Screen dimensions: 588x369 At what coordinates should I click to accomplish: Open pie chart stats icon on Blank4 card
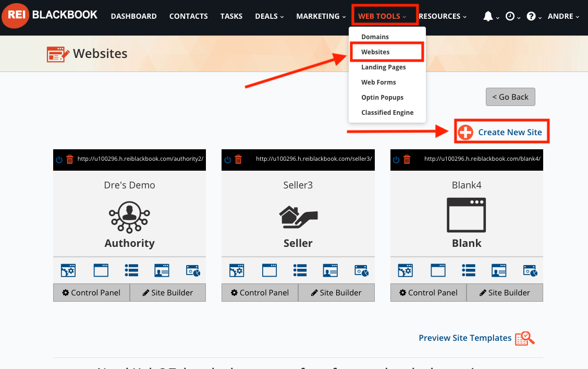click(530, 271)
